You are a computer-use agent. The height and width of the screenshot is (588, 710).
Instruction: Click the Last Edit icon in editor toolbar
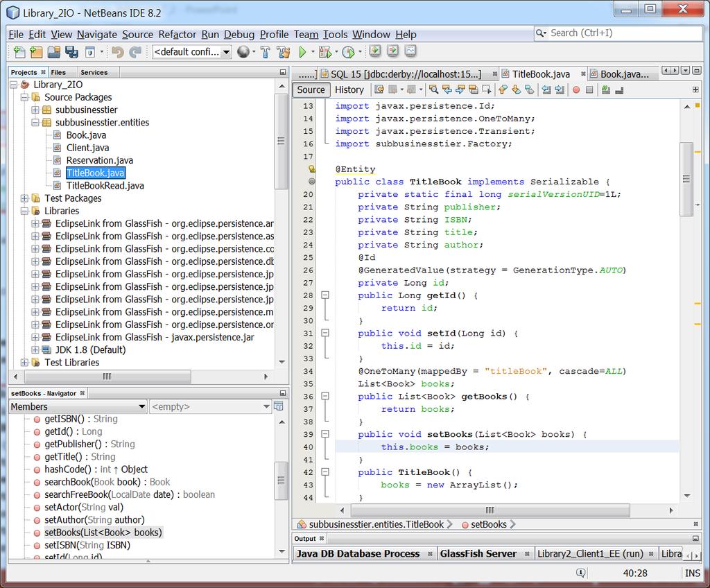tap(379, 89)
